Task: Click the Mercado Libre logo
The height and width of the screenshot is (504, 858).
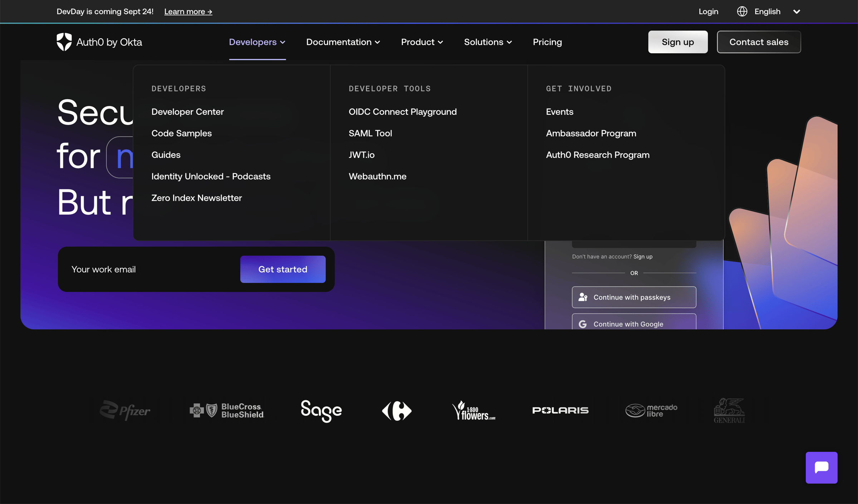Action: 651,410
